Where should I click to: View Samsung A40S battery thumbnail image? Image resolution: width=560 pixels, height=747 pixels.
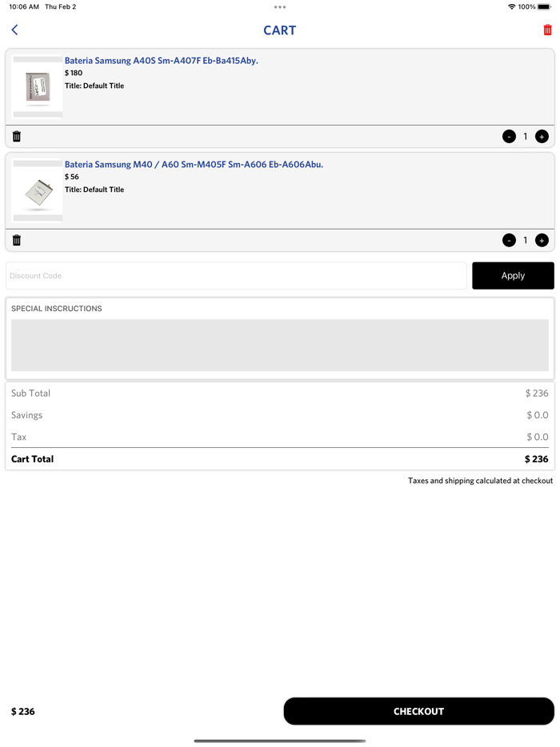pyautogui.click(x=38, y=87)
